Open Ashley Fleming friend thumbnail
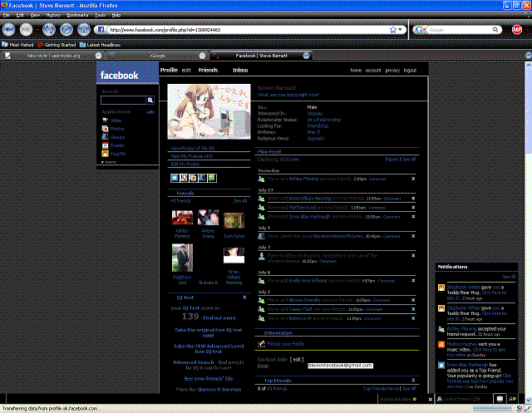The width and height of the screenshot is (532, 413). (x=182, y=218)
